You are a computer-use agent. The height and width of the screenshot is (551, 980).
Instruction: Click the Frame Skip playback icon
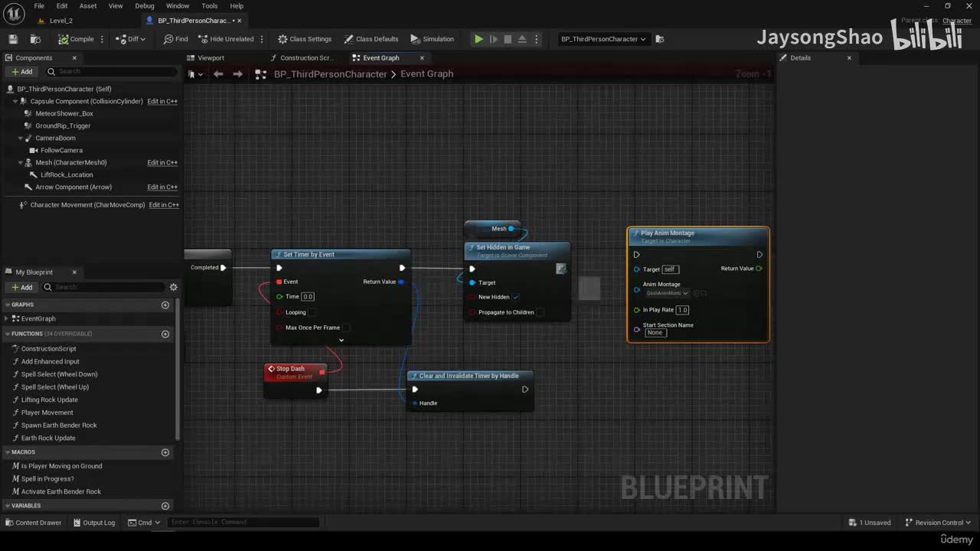click(493, 39)
